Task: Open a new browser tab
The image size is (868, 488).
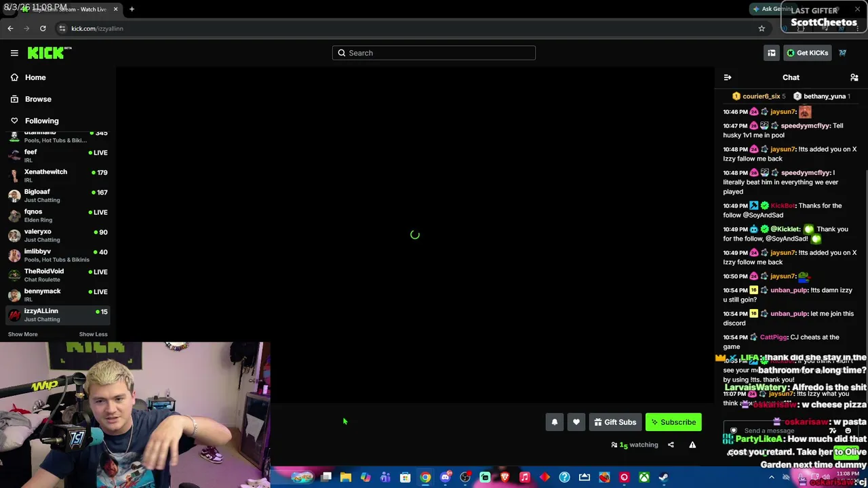Action: click(x=132, y=9)
